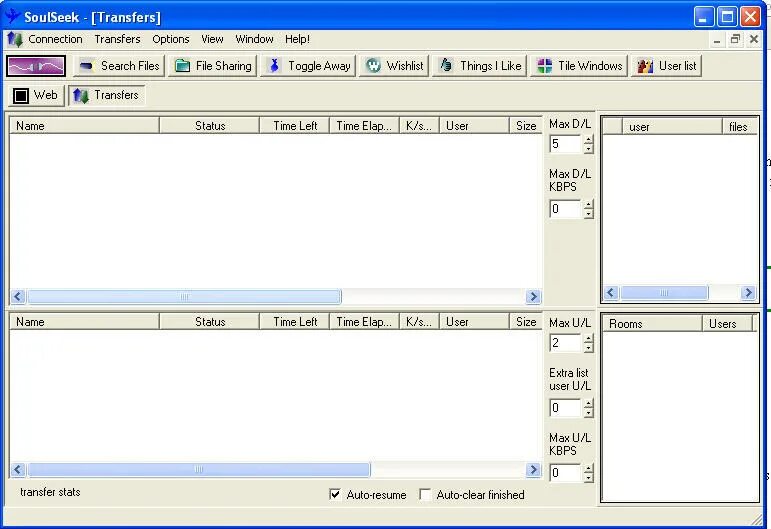Switch to the Transfers window tab

click(106, 95)
